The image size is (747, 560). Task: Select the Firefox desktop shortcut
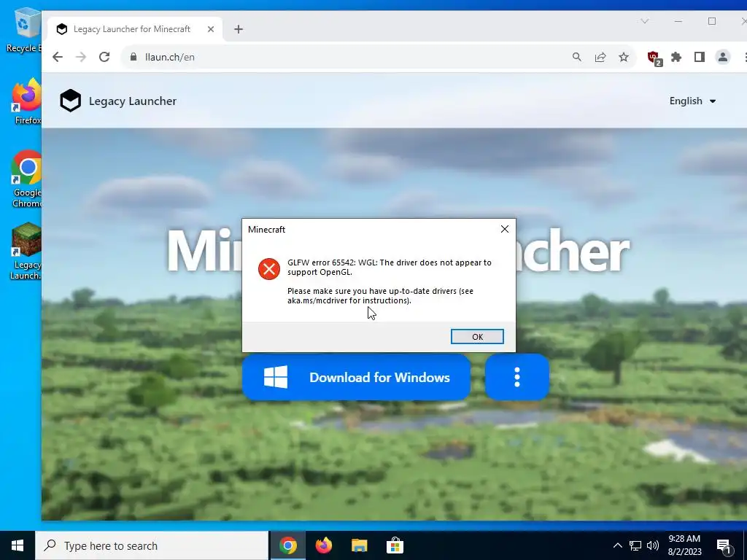(x=27, y=101)
